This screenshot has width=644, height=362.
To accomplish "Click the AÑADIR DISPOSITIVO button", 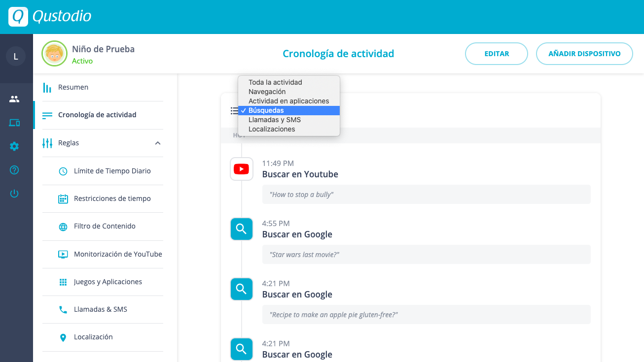I will coord(584,54).
